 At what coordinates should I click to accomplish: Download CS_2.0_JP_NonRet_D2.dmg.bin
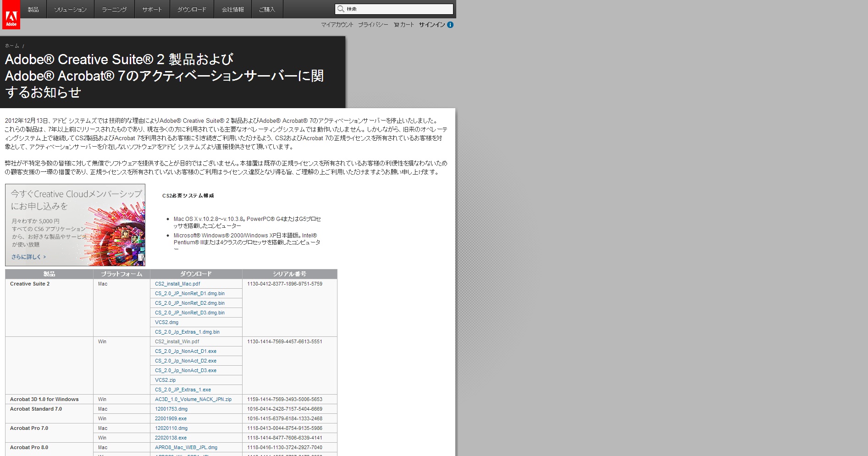(x=190, y=303)
